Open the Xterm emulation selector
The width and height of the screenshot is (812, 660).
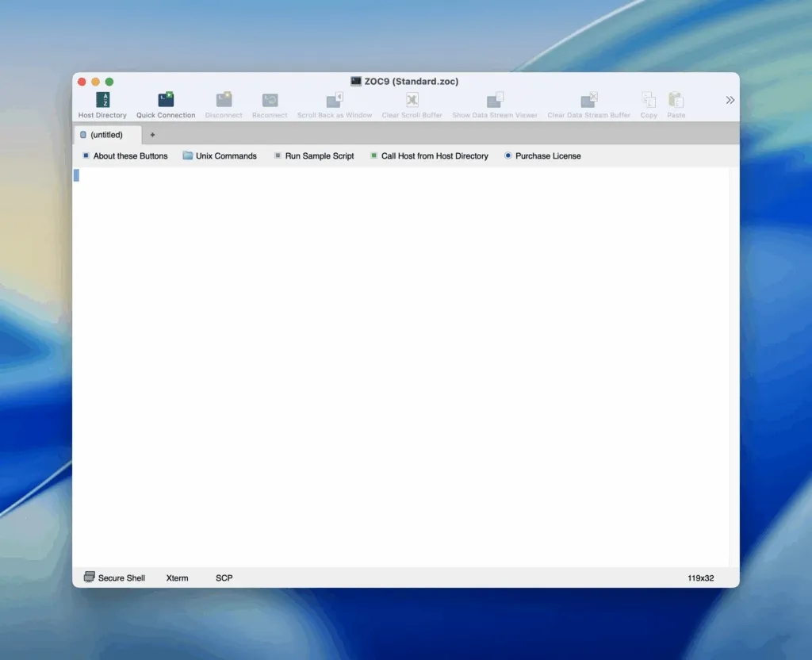pos(177,577)
